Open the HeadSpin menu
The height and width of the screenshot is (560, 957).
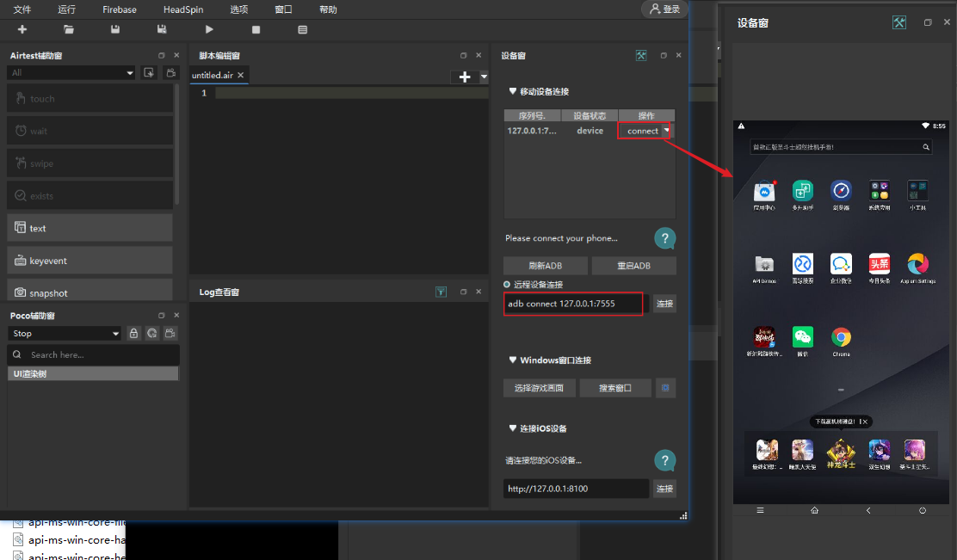[x=183, y=9]
